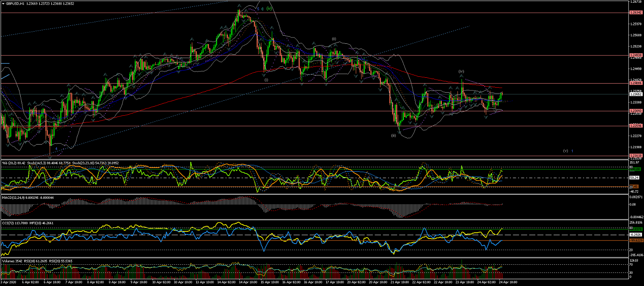Select the CCI(72) indicator label

tap(8, 222)
